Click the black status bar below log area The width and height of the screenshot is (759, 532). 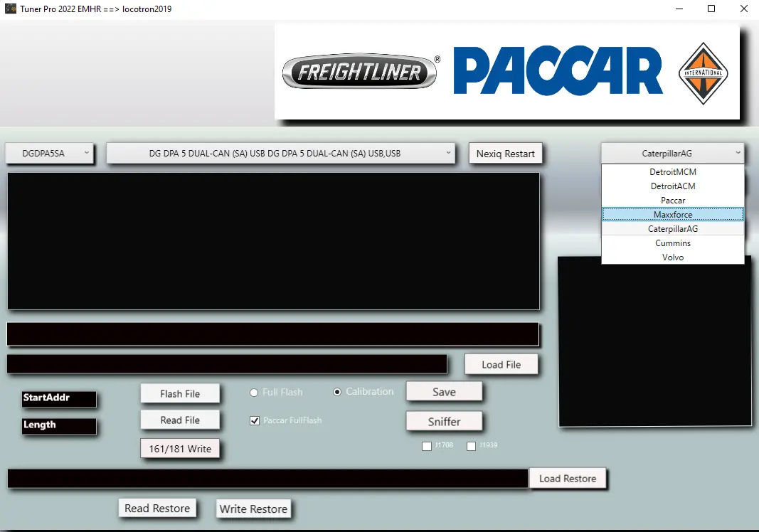(x=272, y=334)
